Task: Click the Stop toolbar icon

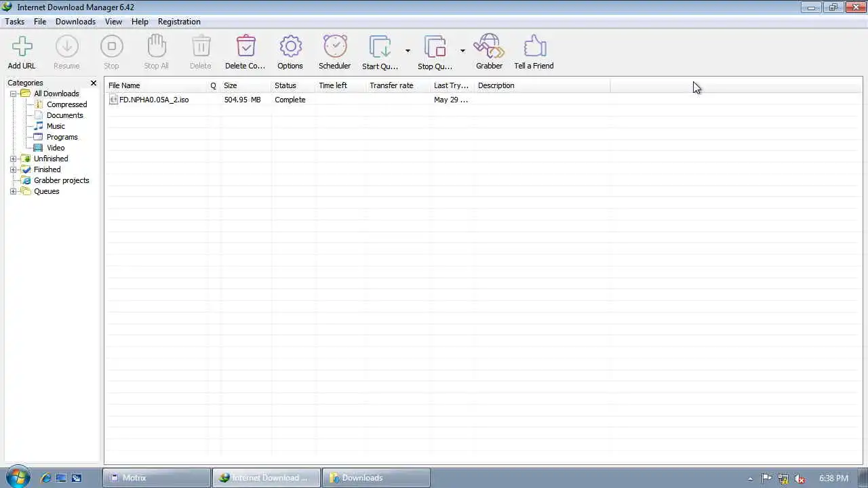Action: click(111, 47)
